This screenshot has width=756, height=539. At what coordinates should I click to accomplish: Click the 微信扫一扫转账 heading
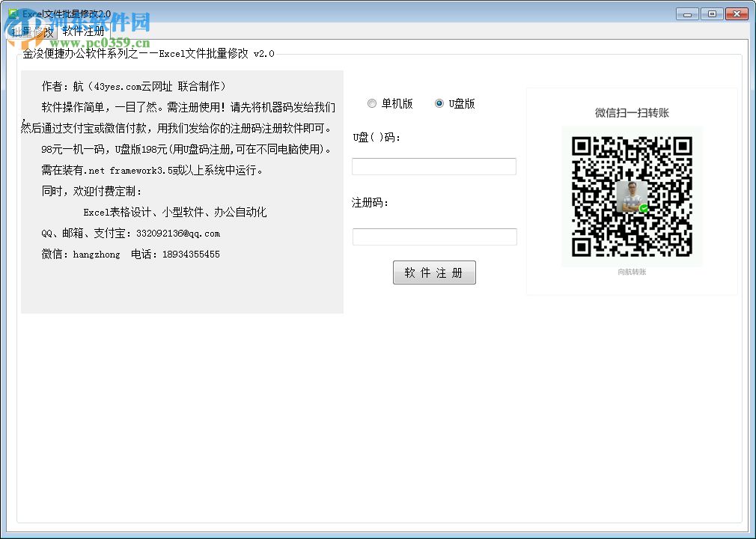[632, 112]
